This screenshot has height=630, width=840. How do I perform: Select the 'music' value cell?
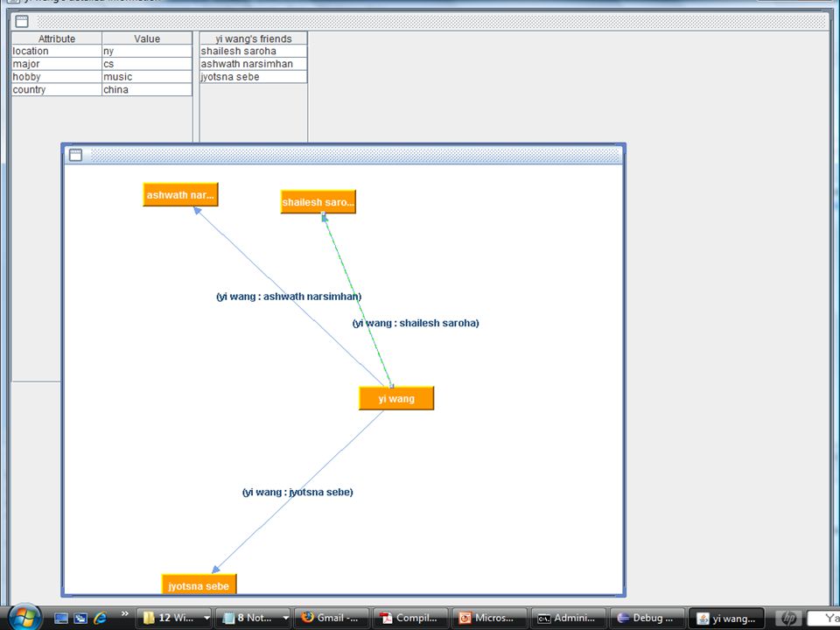click(147, 77)
